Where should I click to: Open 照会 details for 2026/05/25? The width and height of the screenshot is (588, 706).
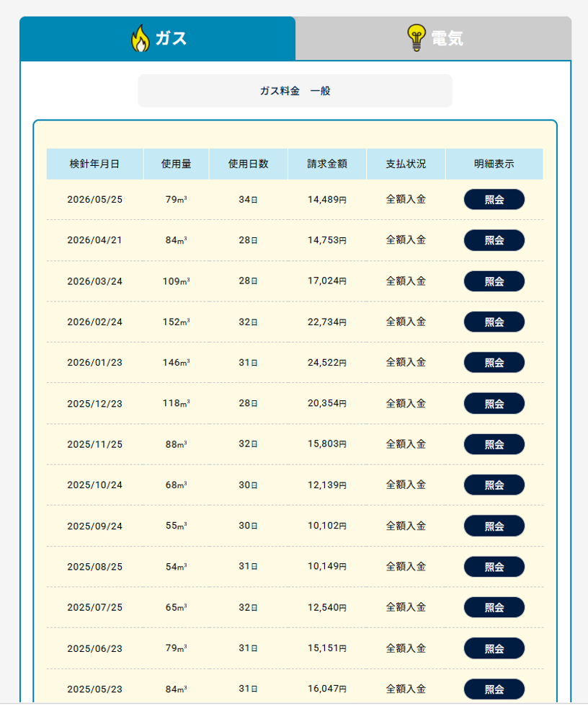(x=494, y=200)
